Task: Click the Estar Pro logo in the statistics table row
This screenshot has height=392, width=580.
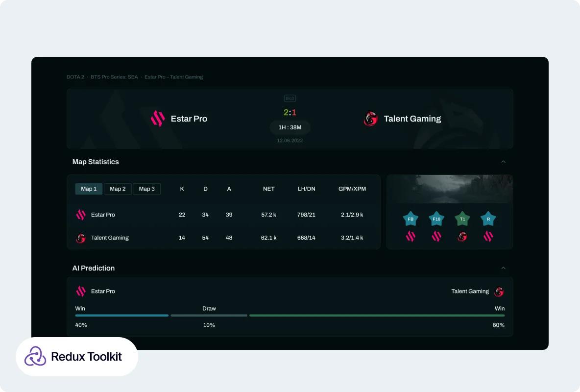Action: 81,215
